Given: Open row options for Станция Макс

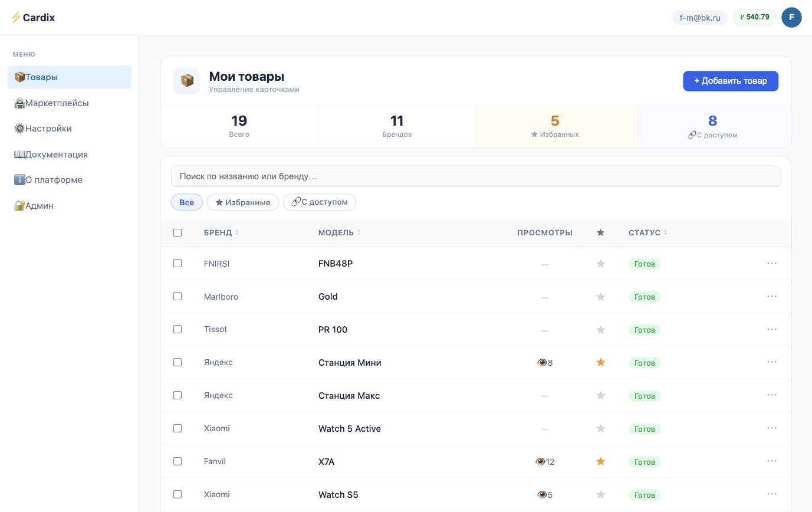Looking at the screenshot, I should 772,395.
